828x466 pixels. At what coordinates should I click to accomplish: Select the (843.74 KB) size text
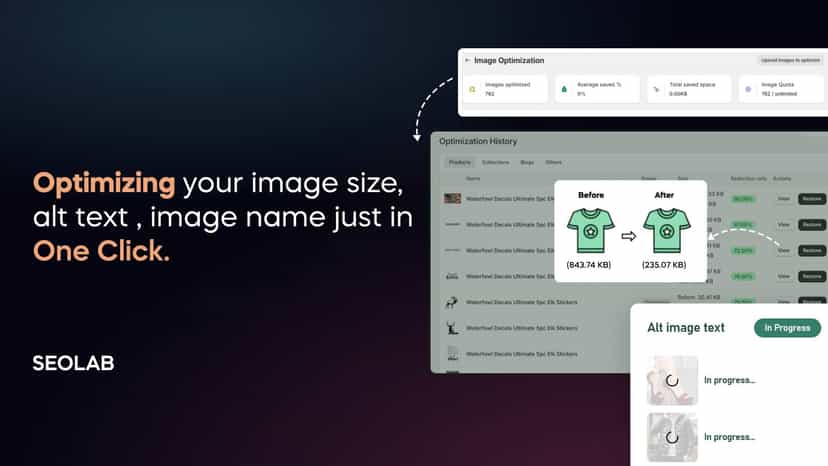588,265
